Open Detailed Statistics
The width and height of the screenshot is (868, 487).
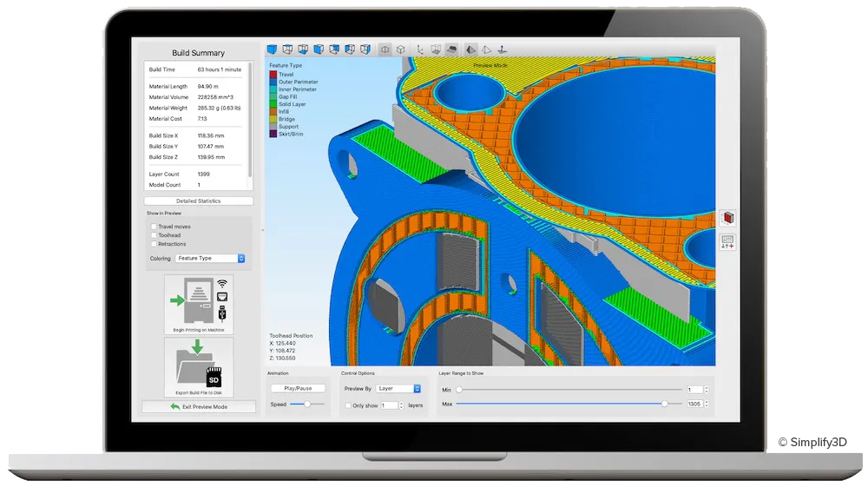(x=198, y=201)
